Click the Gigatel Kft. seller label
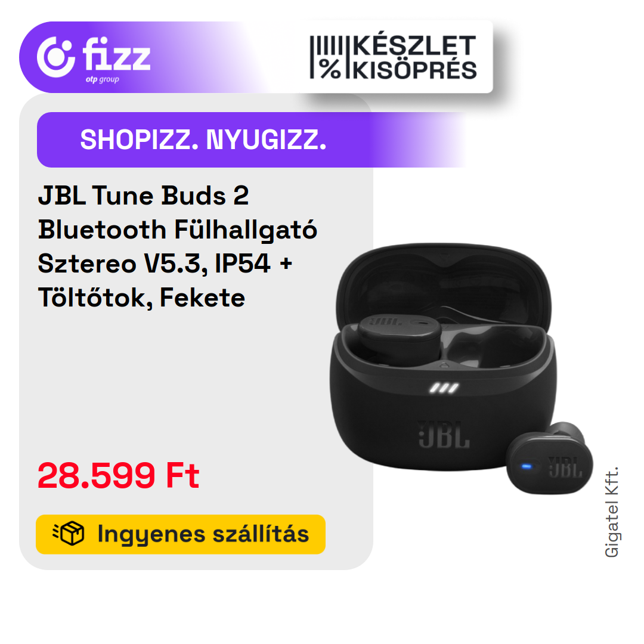Screen dimensions: 644x644 pyautogui.click(x=611, y=512)
